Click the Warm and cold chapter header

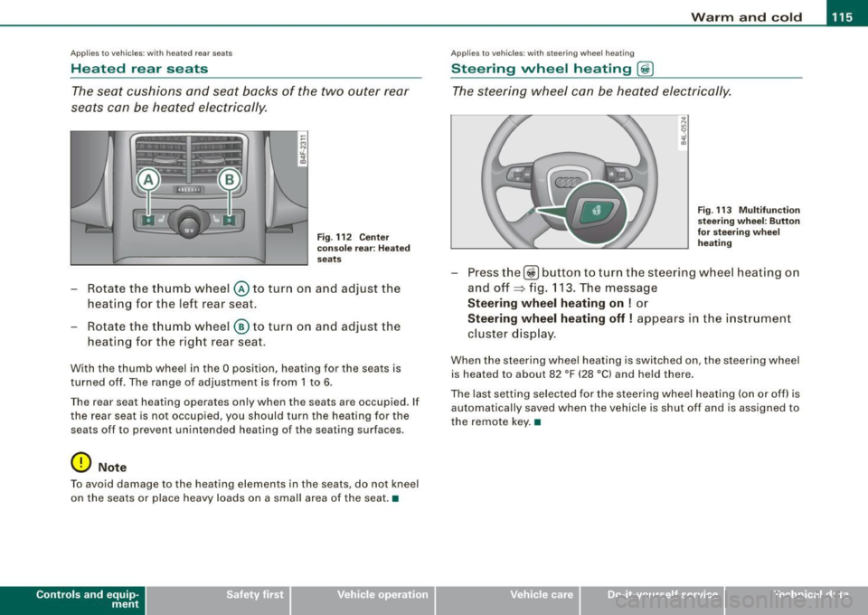(x=746, y=17)
